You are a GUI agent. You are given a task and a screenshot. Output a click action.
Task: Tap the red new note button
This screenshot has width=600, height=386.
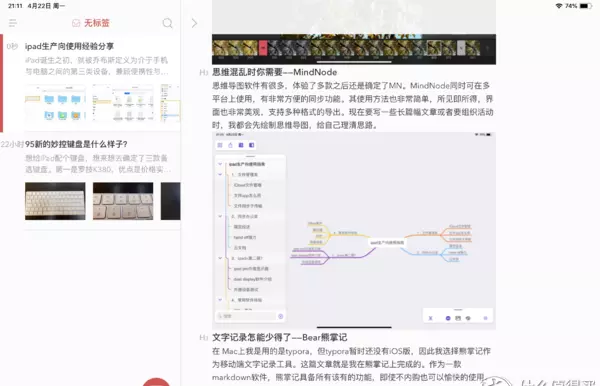point(156,382)
